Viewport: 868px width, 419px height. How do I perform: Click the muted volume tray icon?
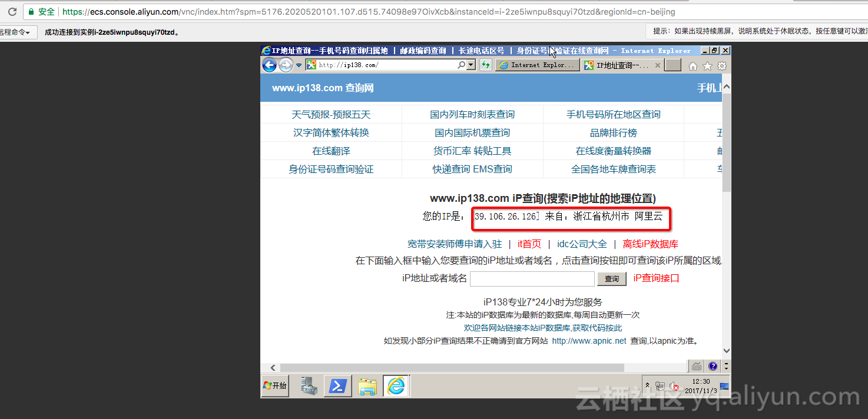point(674,387)
